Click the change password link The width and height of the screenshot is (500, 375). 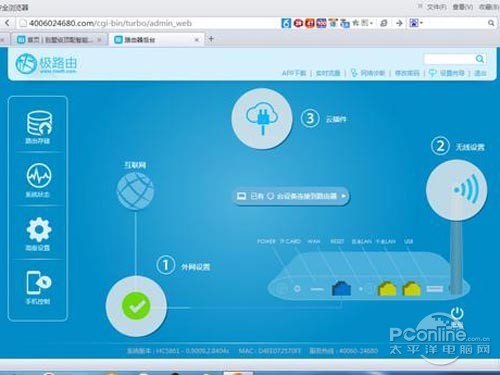coord(407,73)
